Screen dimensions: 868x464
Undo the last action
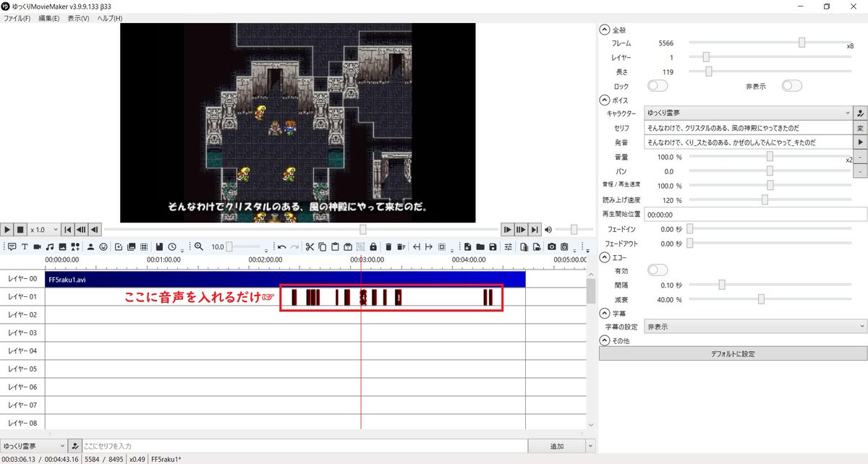click(x=281, y=246)
